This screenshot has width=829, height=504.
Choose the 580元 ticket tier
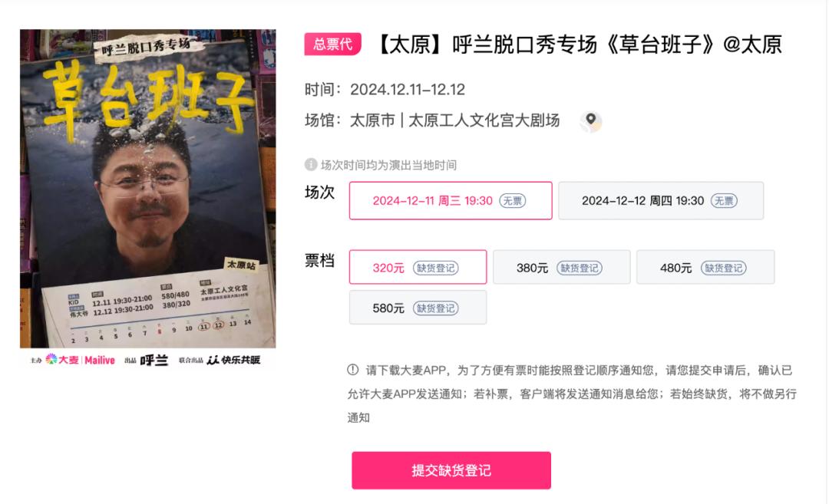pyautogui.click(x=418, y=308)
